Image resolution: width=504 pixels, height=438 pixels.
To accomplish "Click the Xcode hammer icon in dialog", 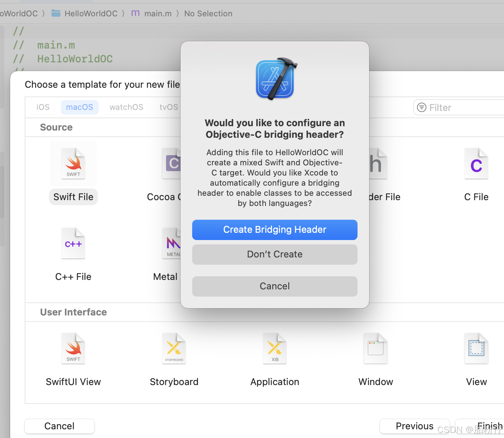I will (x=276, y=79).
